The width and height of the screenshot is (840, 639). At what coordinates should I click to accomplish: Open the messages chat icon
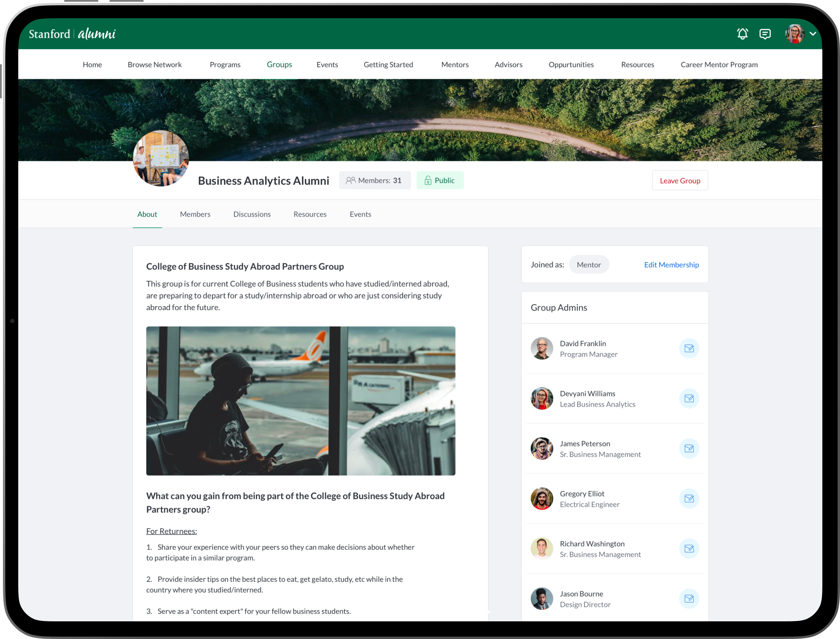click(765, 34)
